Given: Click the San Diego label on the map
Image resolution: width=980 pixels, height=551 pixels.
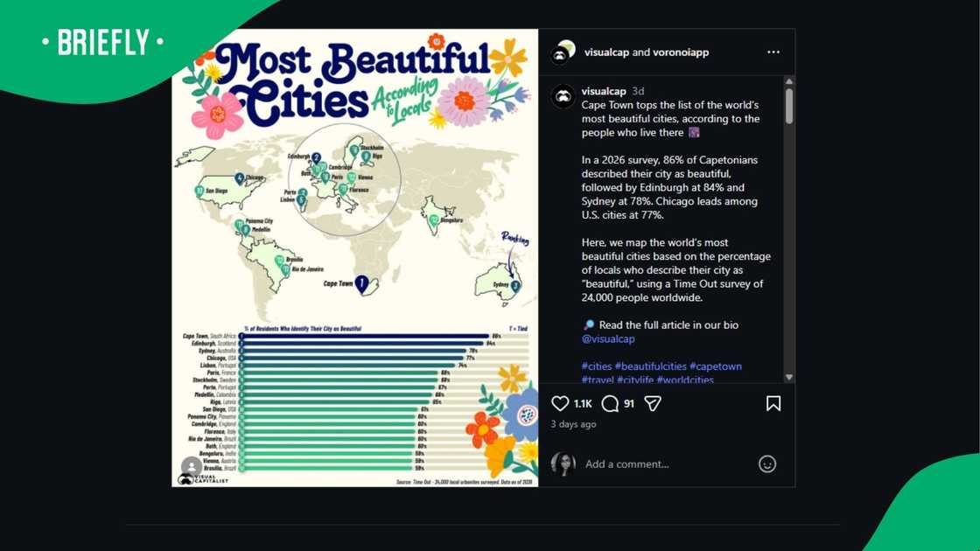Looking at the screenshot, I should (217, 191).
